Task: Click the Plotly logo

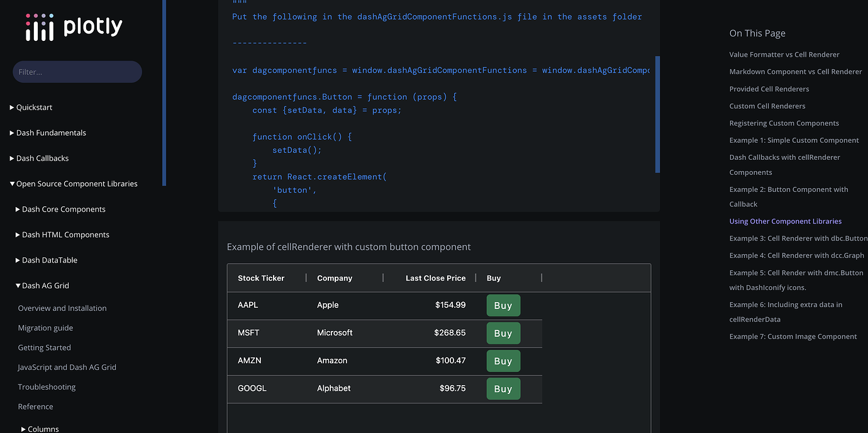Action: 74,27
